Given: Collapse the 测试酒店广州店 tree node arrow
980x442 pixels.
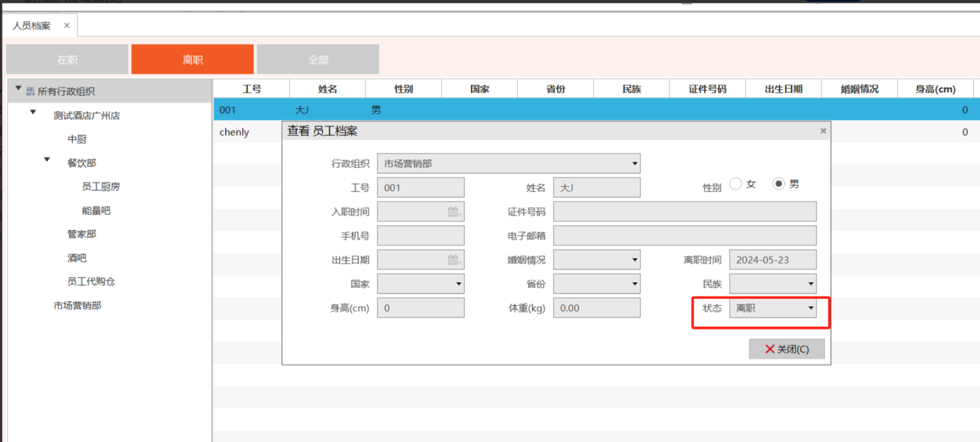Looking at the screenshot, I should 33,113.
